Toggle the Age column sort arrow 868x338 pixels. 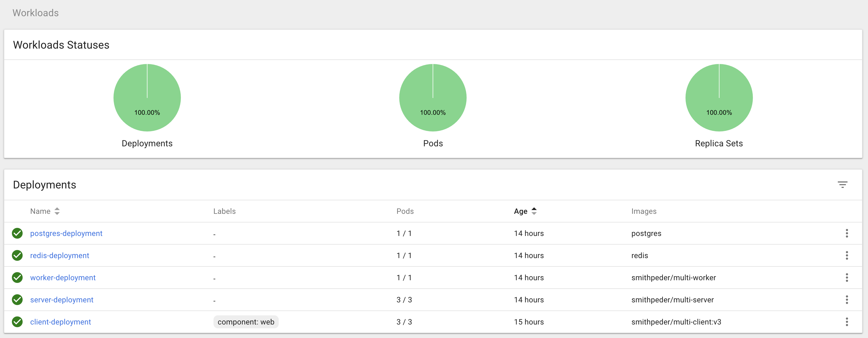tap(534, 211)
